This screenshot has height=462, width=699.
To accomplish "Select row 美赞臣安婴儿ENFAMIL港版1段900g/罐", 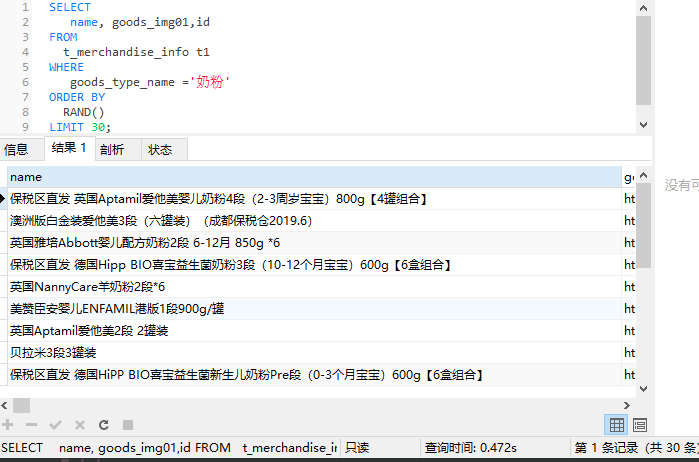I will (x=314, y=309).
